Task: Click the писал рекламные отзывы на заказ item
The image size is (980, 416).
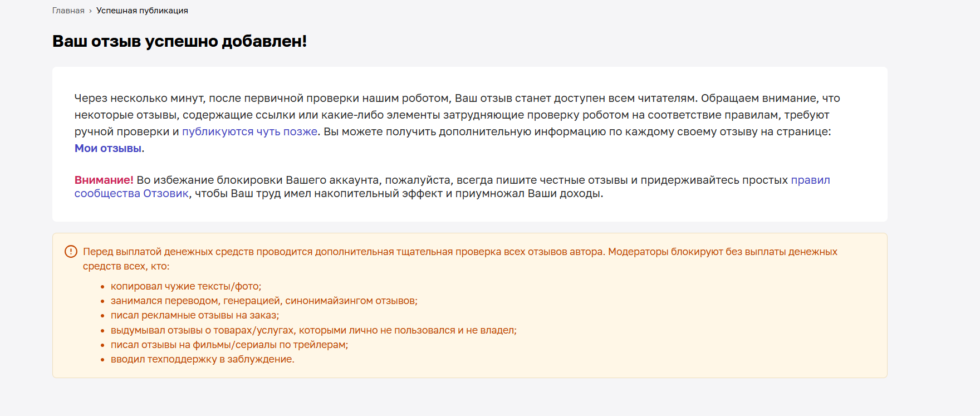Action: click(x=195, y=315)
